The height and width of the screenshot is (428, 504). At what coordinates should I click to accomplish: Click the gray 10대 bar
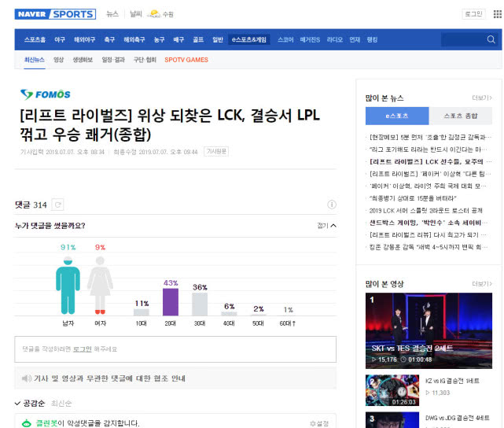click(141, 312)
